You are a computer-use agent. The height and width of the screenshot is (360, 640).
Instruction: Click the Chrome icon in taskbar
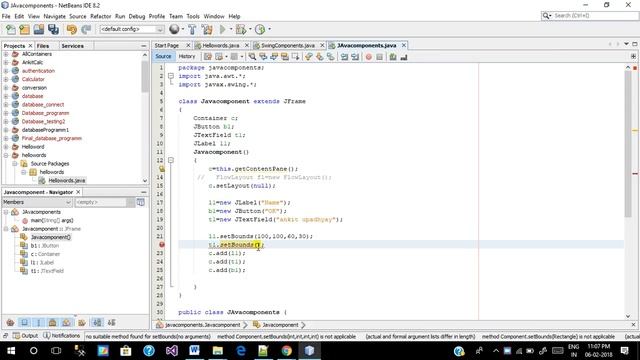point(287,351)
